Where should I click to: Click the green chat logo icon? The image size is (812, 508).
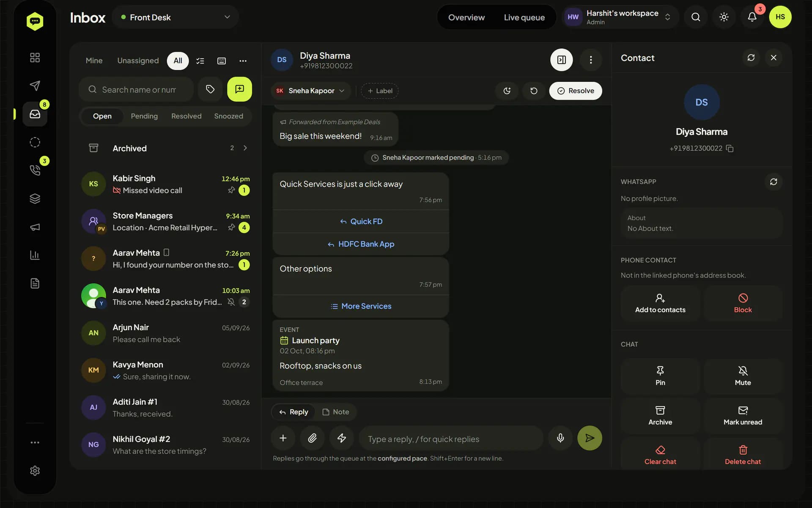pyautogui.click(x=35, y=21)
